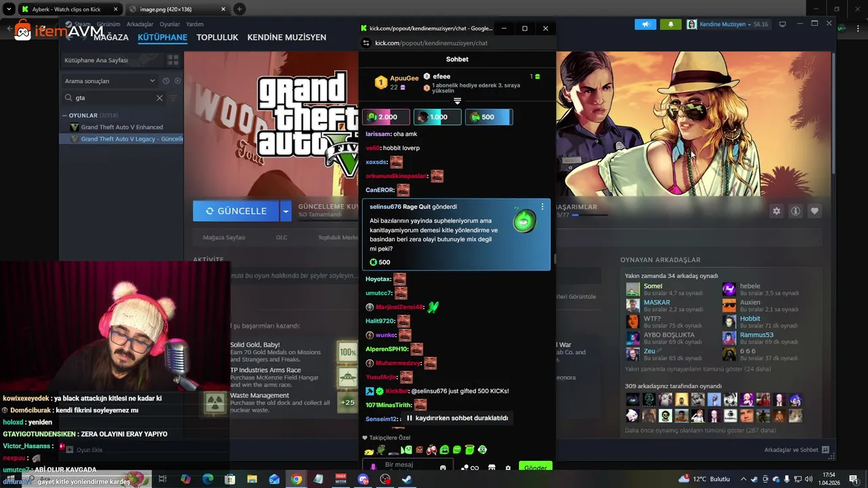
Task: Open friend Somei in playing friends list
Action: (x=663, y=289)
